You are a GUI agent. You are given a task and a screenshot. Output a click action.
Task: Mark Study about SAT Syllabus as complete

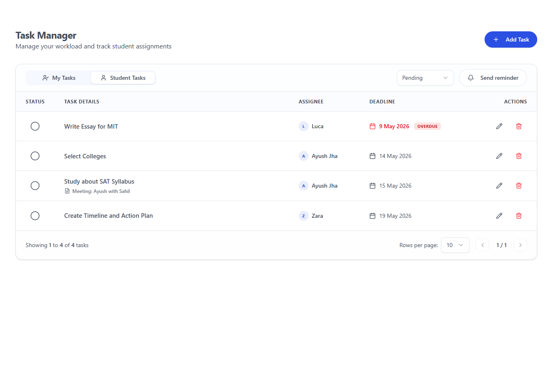point(35,186)
